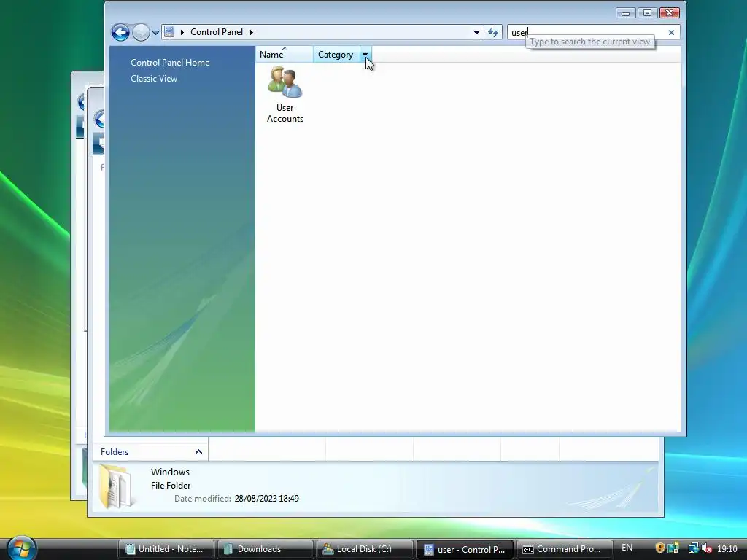Click the greyed-out Forward arrow button
Image resolution: width=747 pixels, height=560 pixels.
(x=141, y=32)
